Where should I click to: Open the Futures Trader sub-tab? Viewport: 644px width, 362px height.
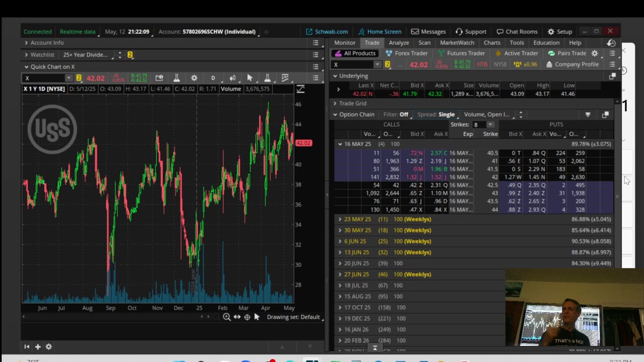tap(461, 53)
